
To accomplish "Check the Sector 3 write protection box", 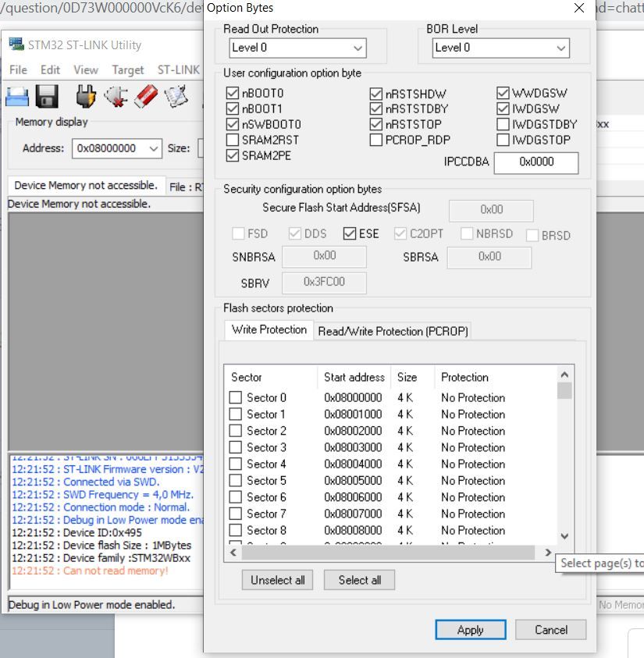I will click(236, 447).
